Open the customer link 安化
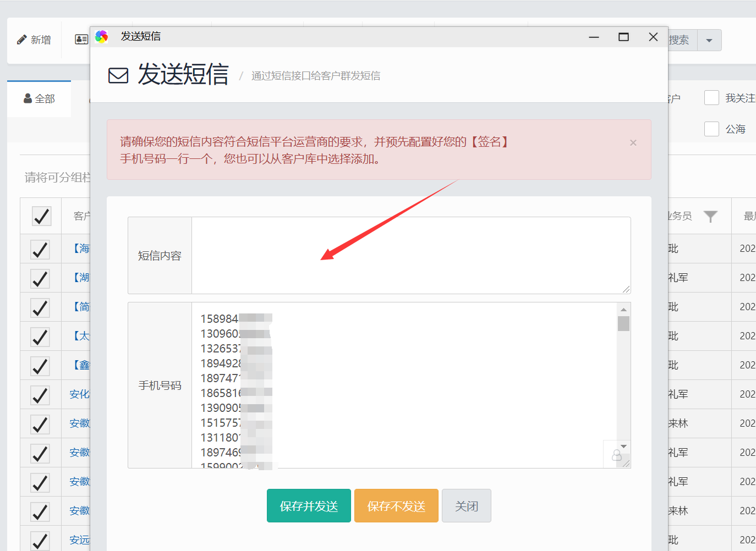Image resolution: width=756 pixels, height=551 pixels. 79,394
